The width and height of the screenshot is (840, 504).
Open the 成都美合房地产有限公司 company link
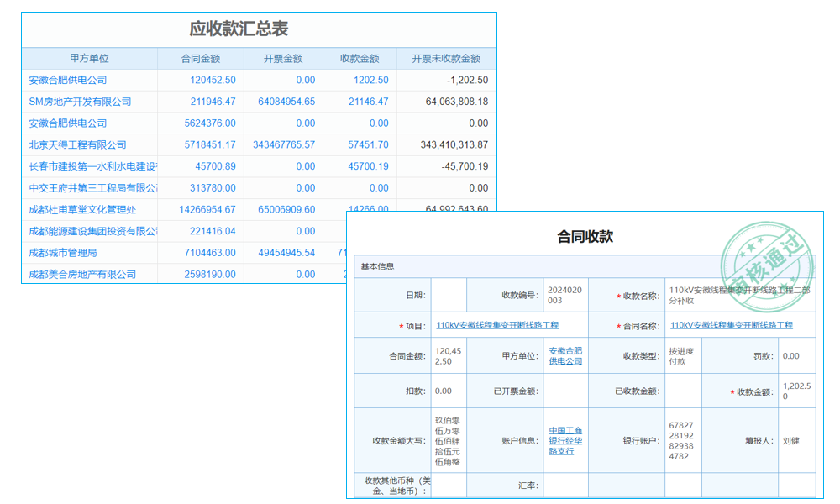81,274
